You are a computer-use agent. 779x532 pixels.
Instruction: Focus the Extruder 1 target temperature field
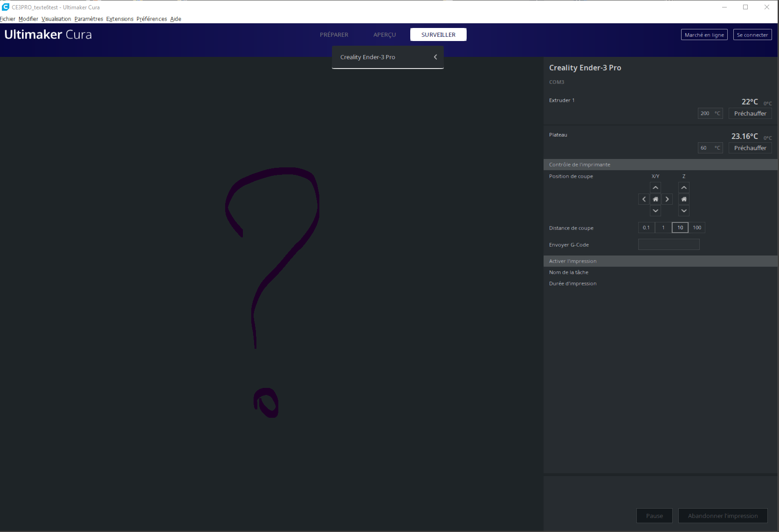coord(710,113)
